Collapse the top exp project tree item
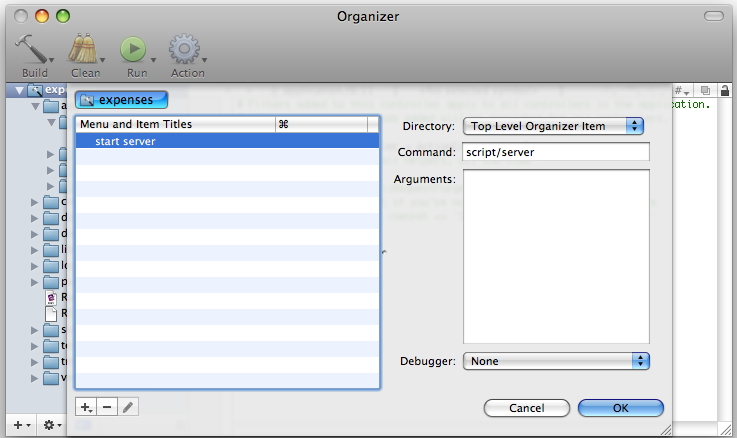This screenshot has height=438, width=737. pos(19,90)
